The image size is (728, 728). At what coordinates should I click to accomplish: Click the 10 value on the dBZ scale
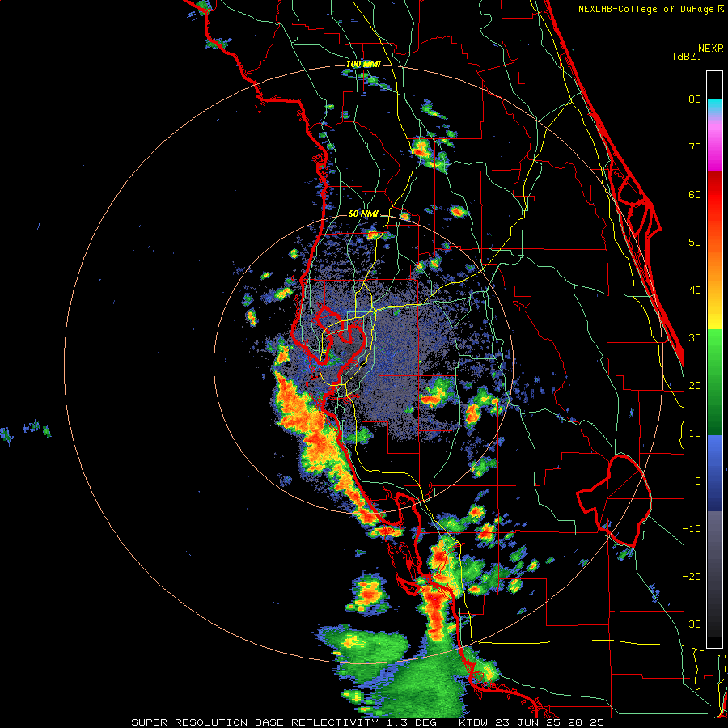coord(695,434)
